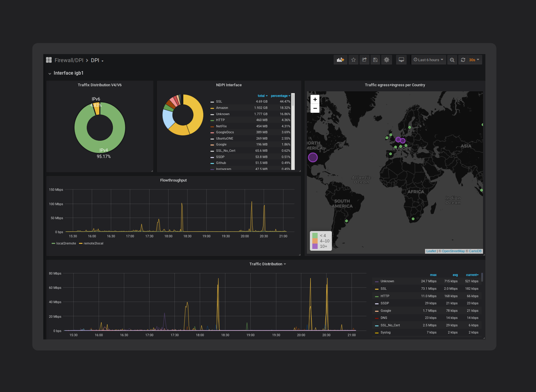The height and width of the screenshot is (392, 536).
Task: Open the dashboards grid icon
Action: click(x=49, y=60)
